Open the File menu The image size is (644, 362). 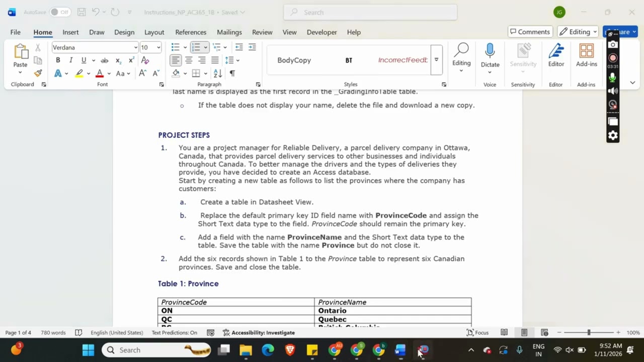(x=16, y=32)
